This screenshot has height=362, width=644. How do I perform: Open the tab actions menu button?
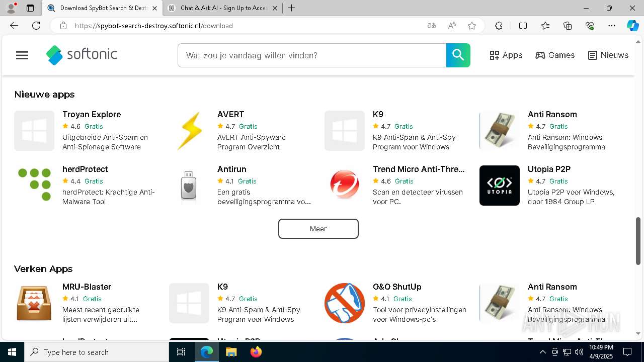point(30,8)
